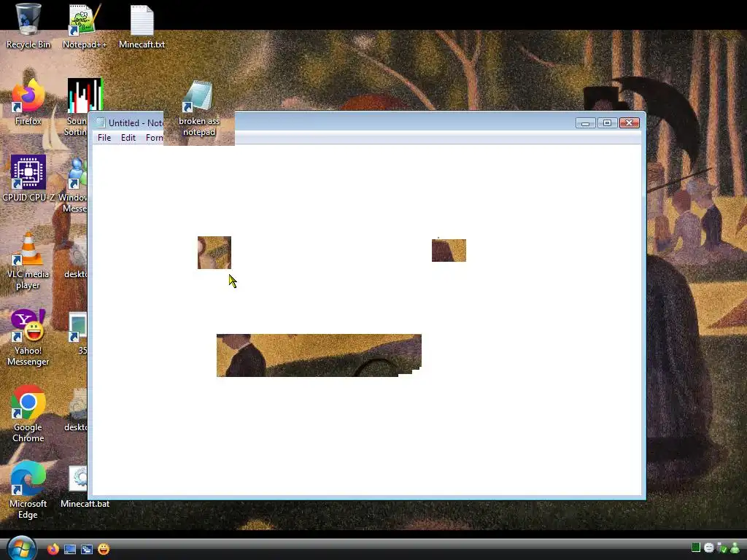The width and height of the screenshot is (747, 560).
Task: Open the Windows Start orb
Action: click(21, 548)
